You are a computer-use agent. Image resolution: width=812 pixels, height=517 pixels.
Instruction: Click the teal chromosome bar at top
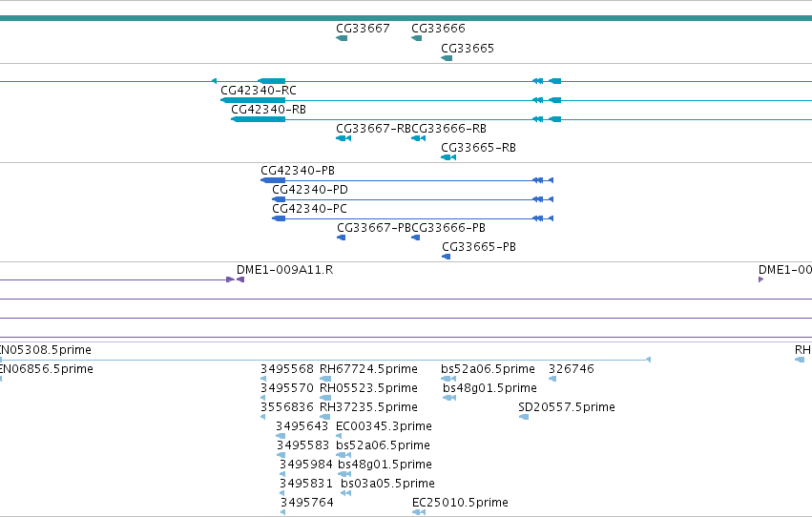tap(406, 18)
